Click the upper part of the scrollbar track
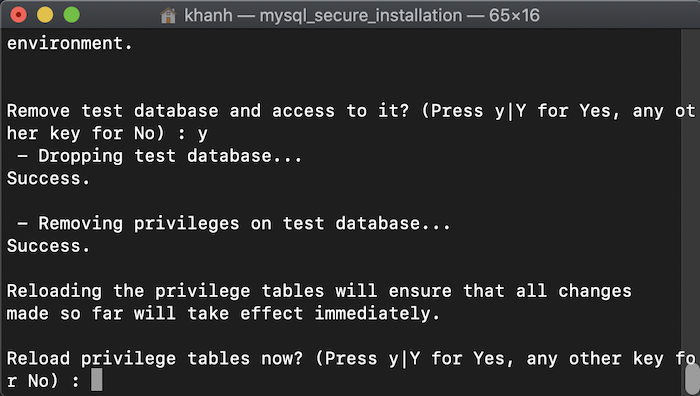 (691, 134)
